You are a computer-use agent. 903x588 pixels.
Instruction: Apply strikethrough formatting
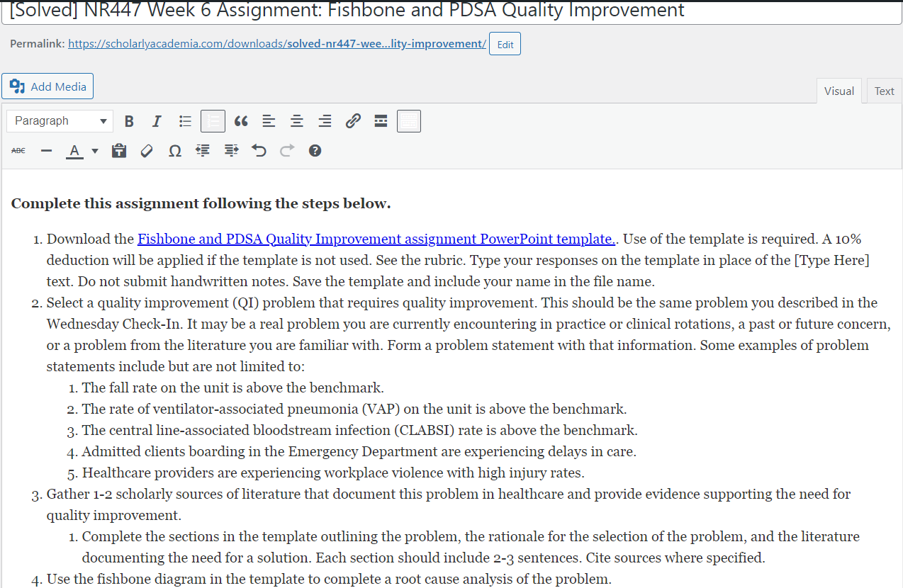pos(18,150)
